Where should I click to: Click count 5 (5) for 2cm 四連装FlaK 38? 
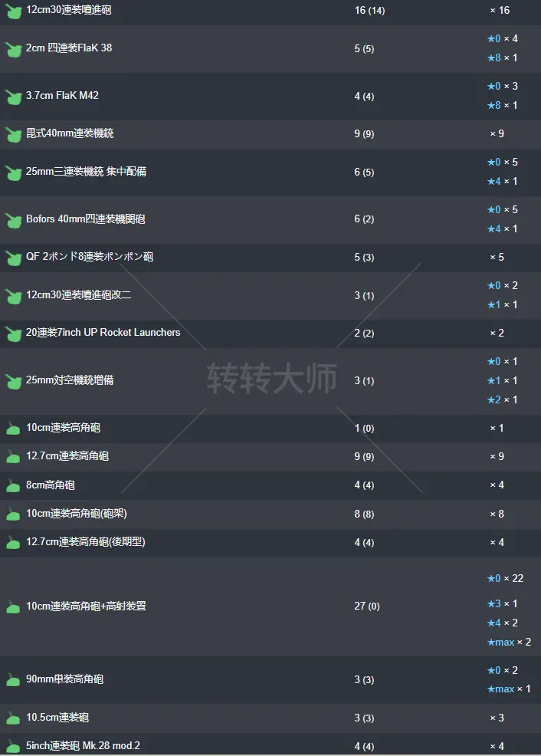point(364,49)
